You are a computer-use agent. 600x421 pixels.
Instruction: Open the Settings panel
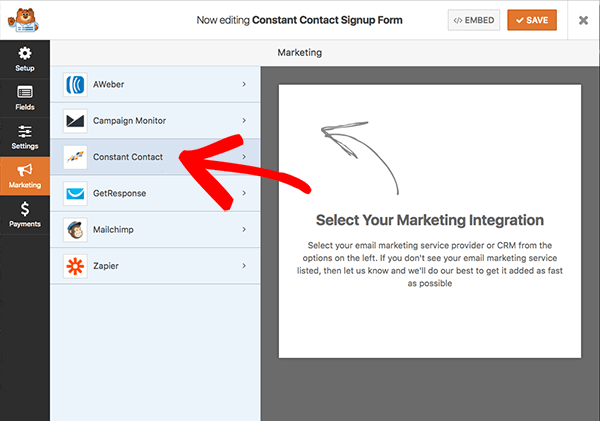pos(25,137)
